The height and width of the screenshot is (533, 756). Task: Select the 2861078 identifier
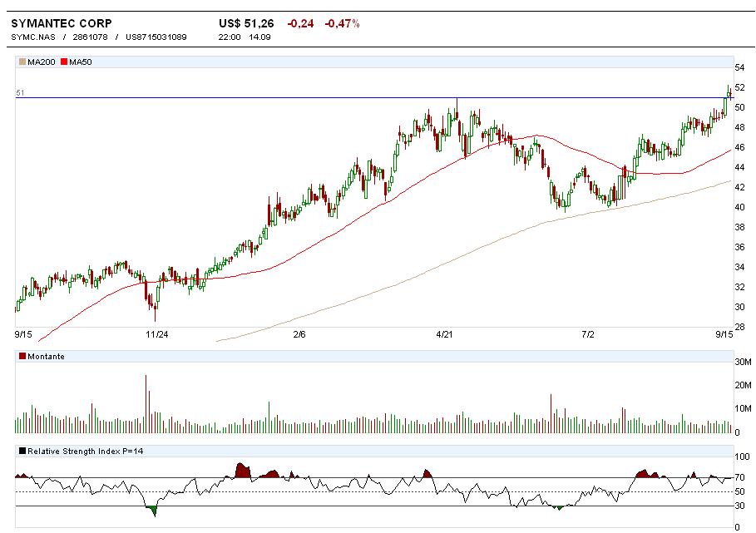[x=90, y=37]
